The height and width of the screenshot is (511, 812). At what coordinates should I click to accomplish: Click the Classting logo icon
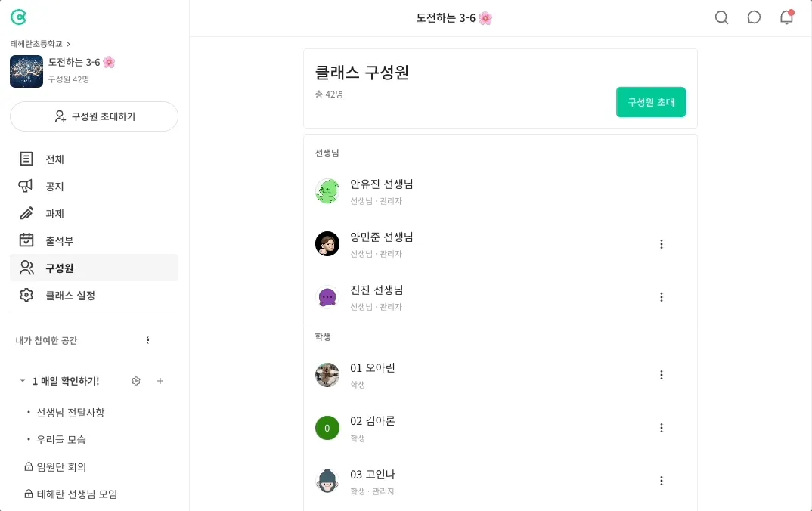(18, 17)
